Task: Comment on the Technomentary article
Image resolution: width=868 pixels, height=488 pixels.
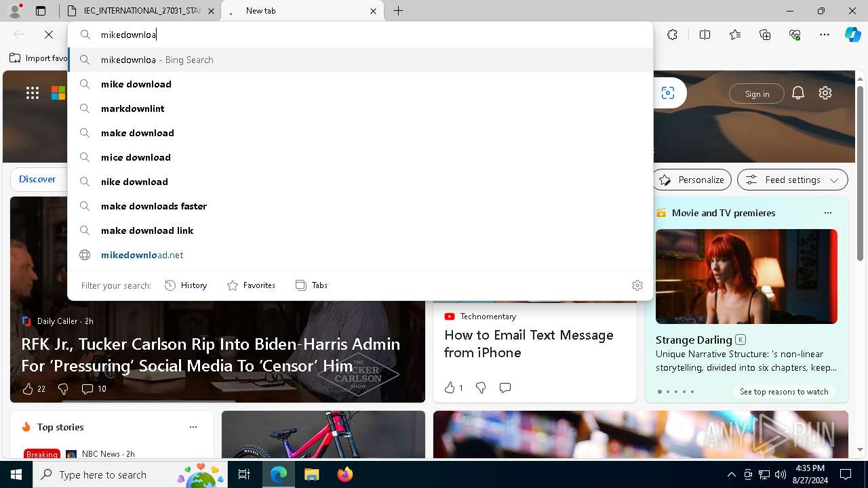Action: pos(505,388)
